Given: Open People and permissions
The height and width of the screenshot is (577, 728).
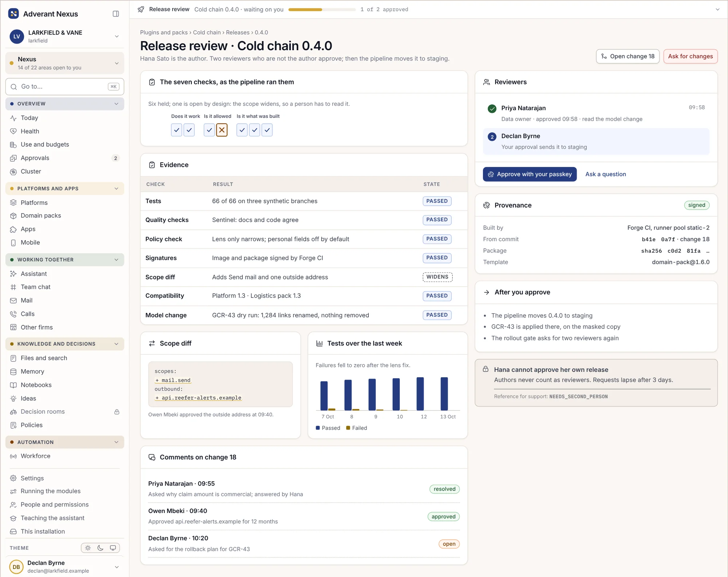Looking at the screenshot, I should [65, 505].
